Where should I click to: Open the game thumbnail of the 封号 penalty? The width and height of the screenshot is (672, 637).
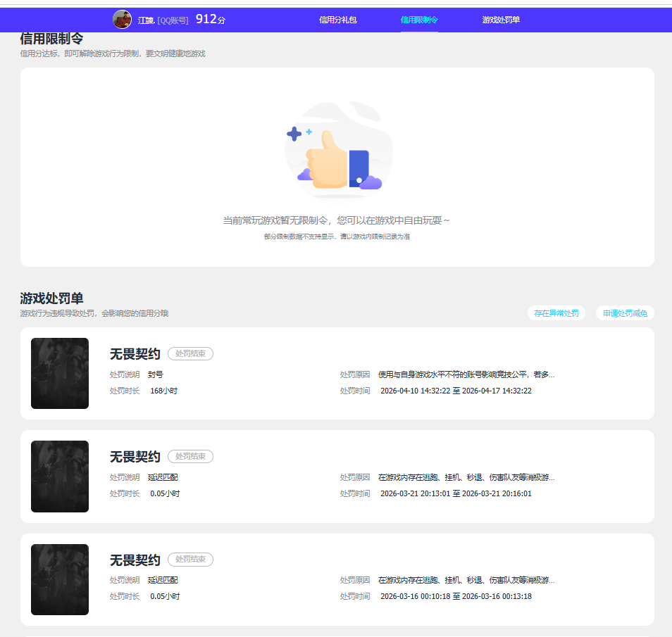[x=60, y=373]
